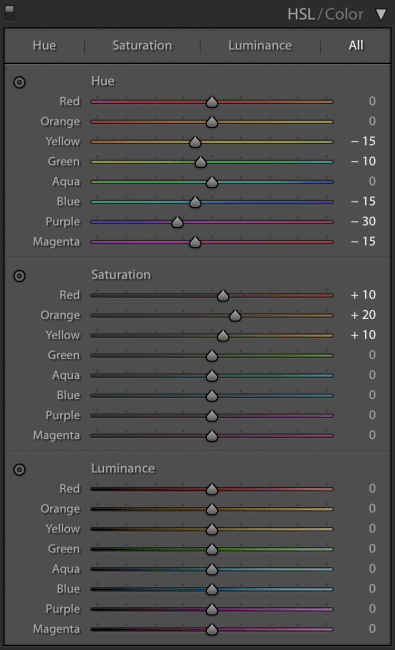Activate the Saturation targeted adjustment tool
Image resolution: width=395 pixels, height=650 pixels.
(19, 276)
